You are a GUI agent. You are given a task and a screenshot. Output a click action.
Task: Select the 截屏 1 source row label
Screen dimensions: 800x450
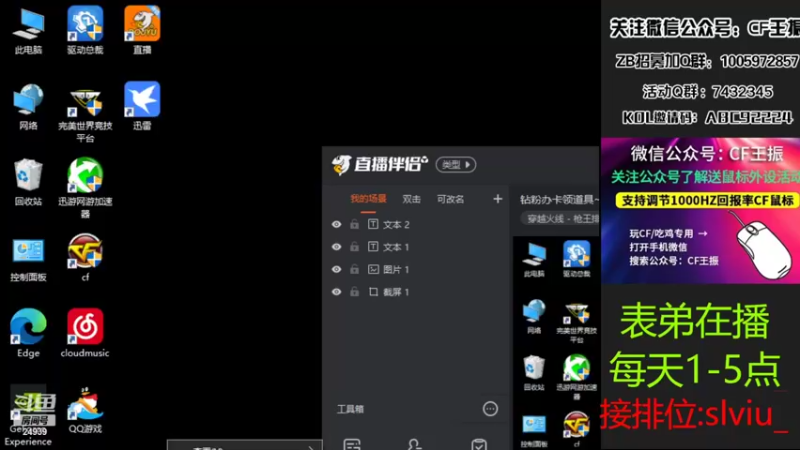pos(396,292)
